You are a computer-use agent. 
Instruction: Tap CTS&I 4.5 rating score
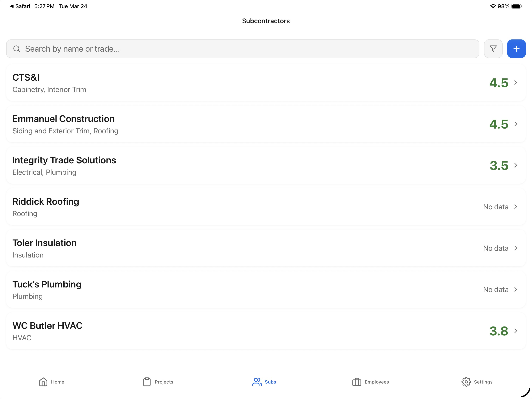coord(499,83)
